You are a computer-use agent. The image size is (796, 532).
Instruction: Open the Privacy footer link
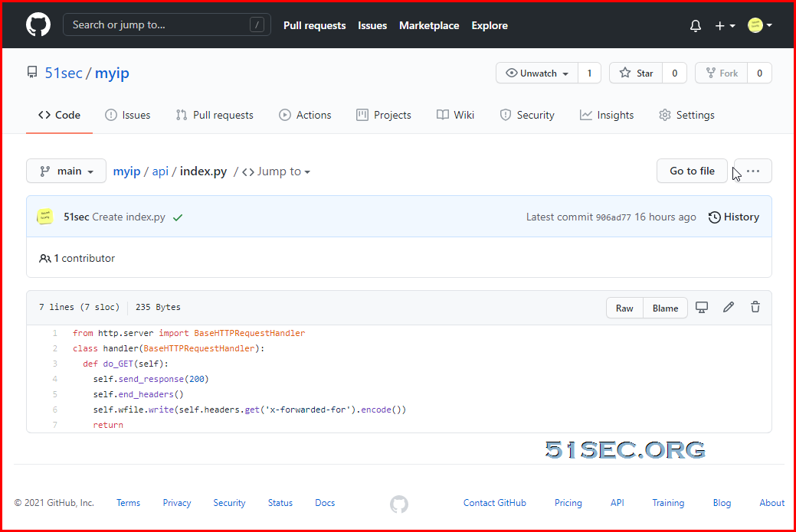177,503
